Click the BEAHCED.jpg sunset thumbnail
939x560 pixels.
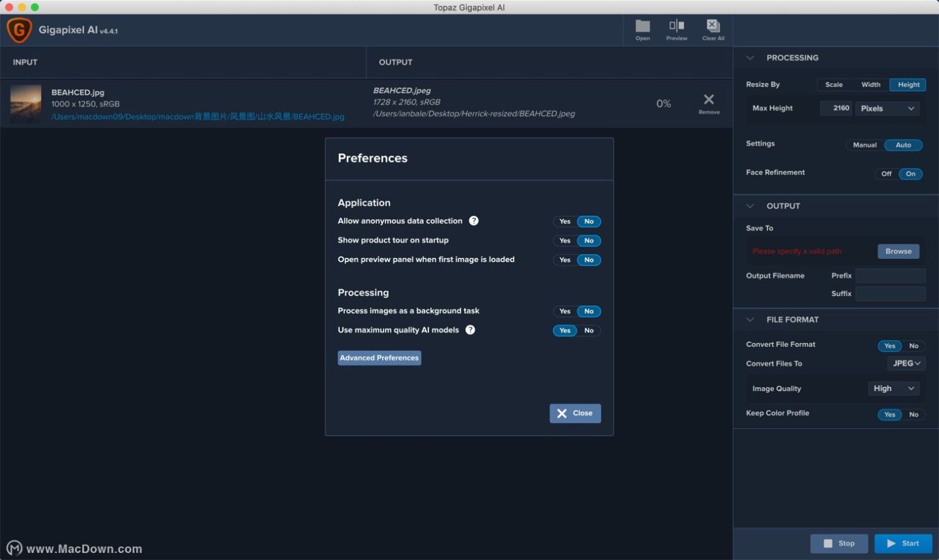(26, 104)
